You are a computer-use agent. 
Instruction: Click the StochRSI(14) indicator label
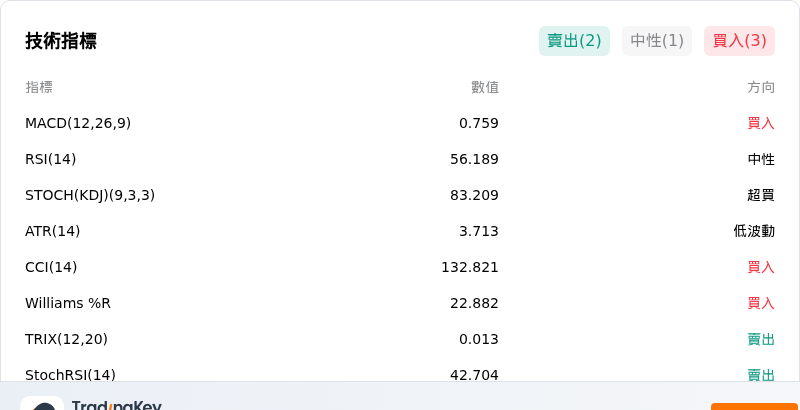tap(70, 375)
